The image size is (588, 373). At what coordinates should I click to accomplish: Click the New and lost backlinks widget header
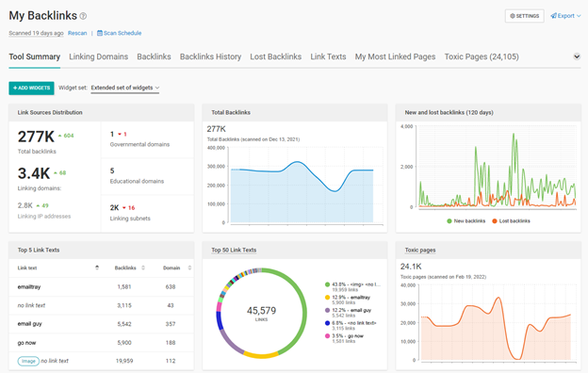pyautogui.click(x=488, y=112)
